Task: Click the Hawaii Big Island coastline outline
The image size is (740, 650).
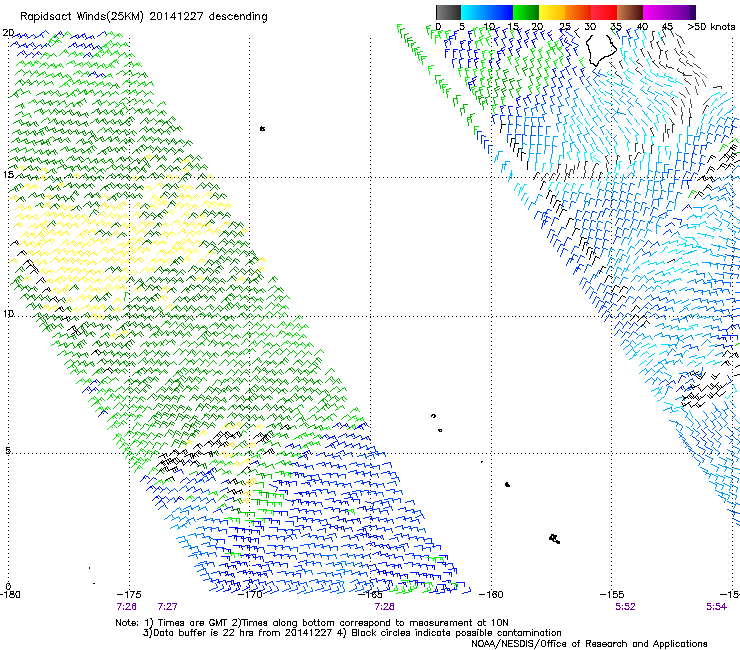Action: tap(601, 50)
